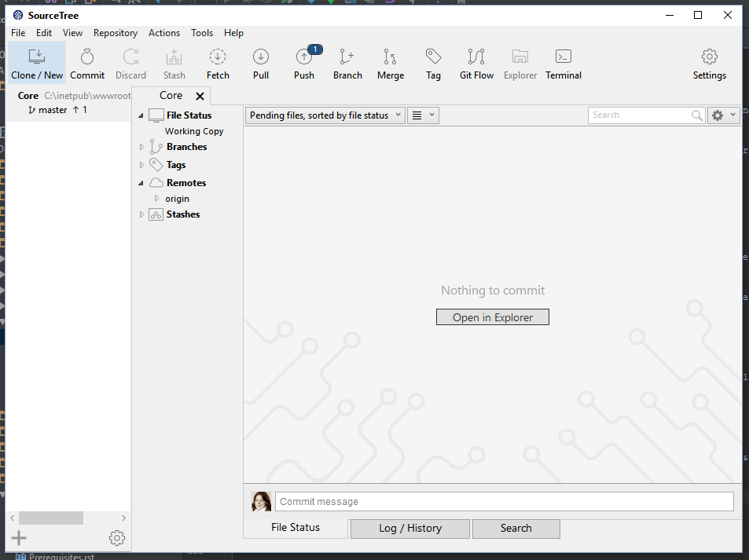Open the list view mode dropdown
This screenshot has width=749, height=560.
tap(423, 115)
